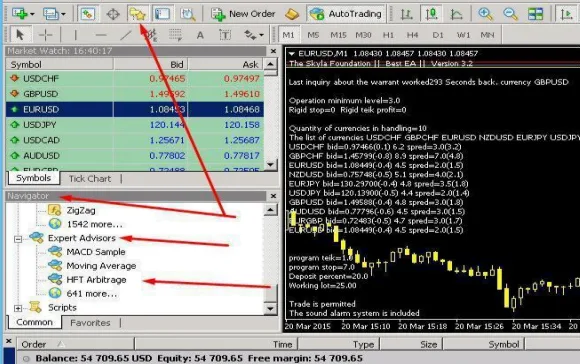Switch to bar chart display

[407, 14]
